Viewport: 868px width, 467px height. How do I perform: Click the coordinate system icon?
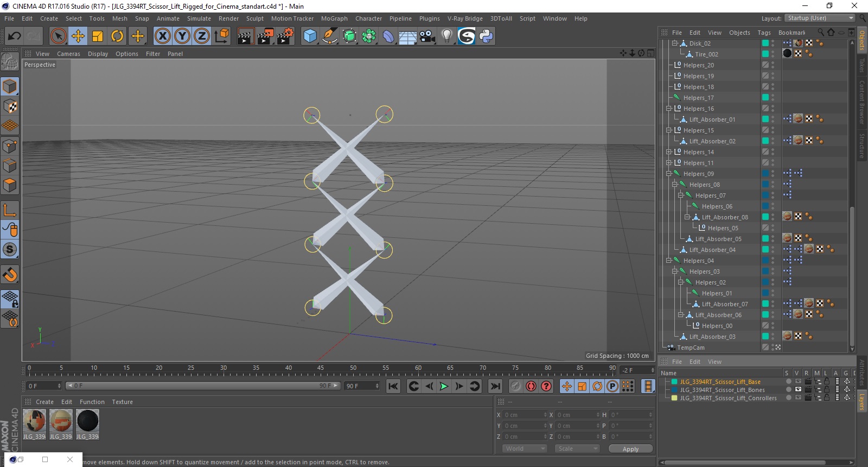(x=221, y=36)
